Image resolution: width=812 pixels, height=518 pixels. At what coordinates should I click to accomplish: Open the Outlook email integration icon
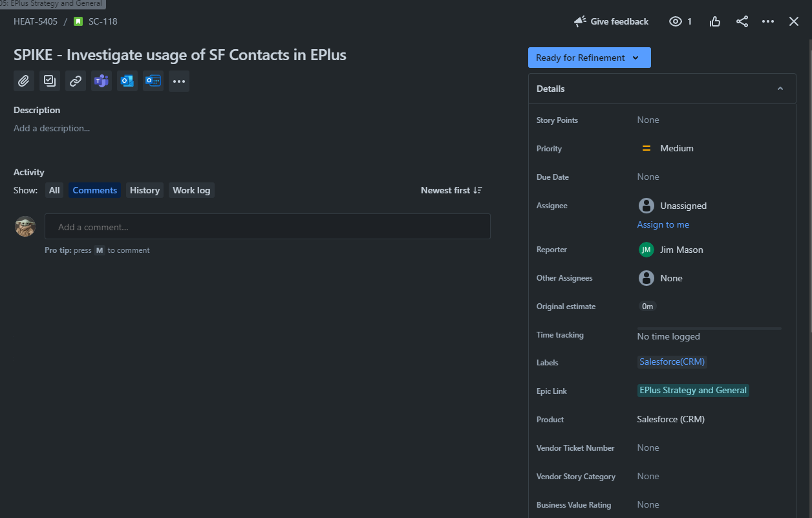coord(127,81)
